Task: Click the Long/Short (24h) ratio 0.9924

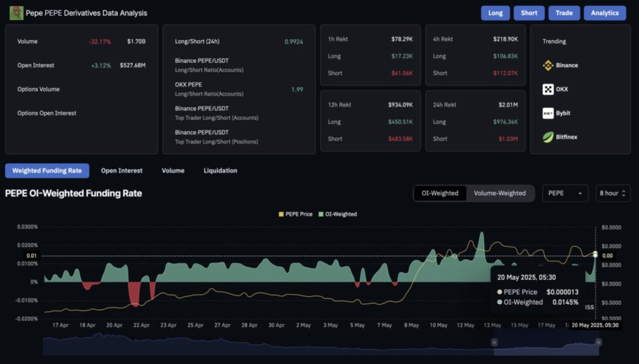Action: coord(293,42)
